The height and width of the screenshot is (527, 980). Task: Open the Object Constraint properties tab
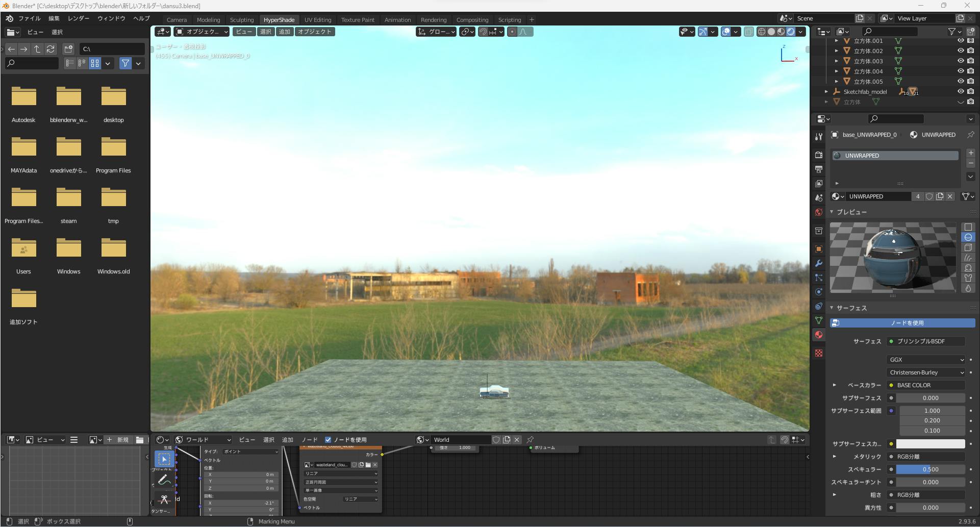(x=819, y=306)
